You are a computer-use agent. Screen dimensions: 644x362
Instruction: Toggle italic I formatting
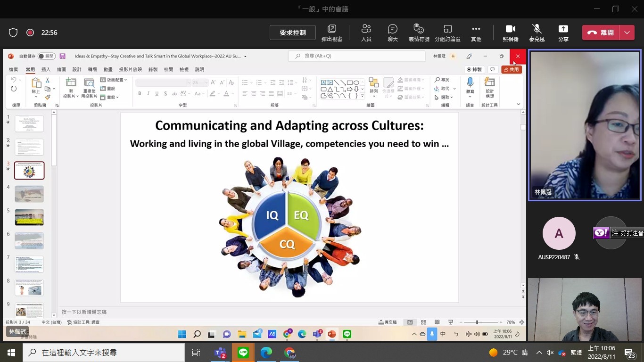[148, 93]
